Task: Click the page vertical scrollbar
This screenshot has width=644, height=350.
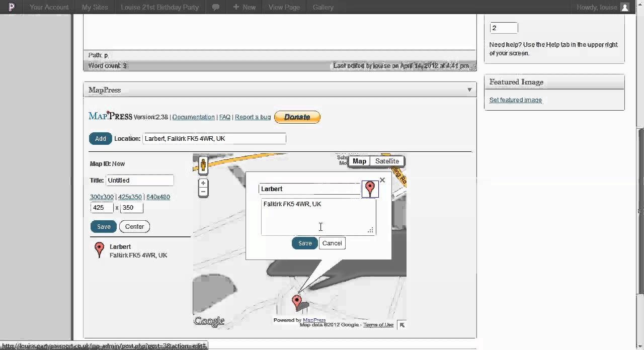Action: click(x=640, y=211)
